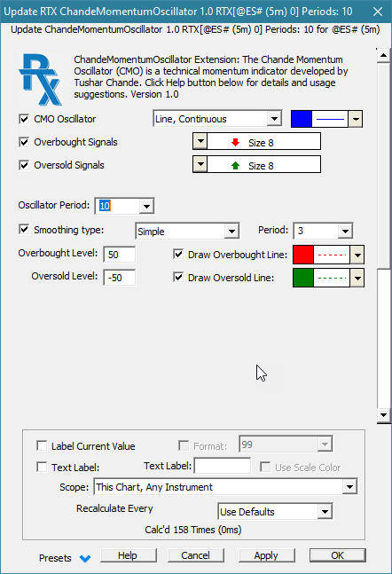
Task: Click the blue solid line preview
Action: 330,119
